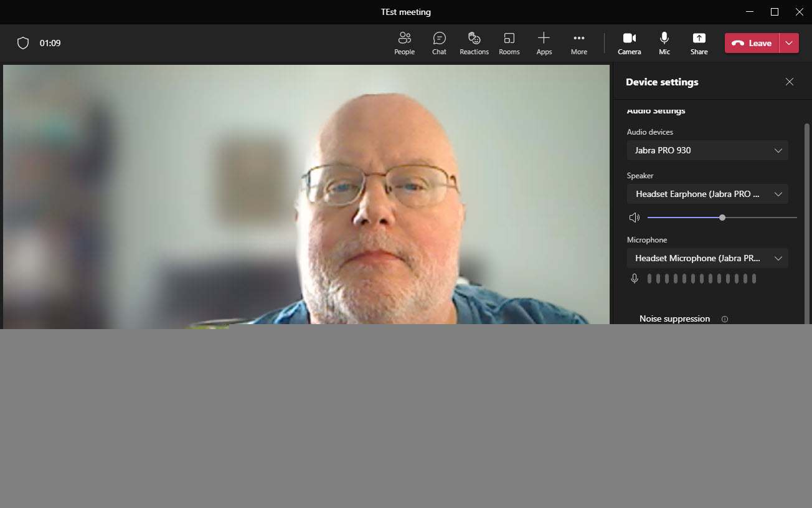This screenshot has height=508, width=812.
Task: Click the shield security icon
Action: tap(23, 43)
